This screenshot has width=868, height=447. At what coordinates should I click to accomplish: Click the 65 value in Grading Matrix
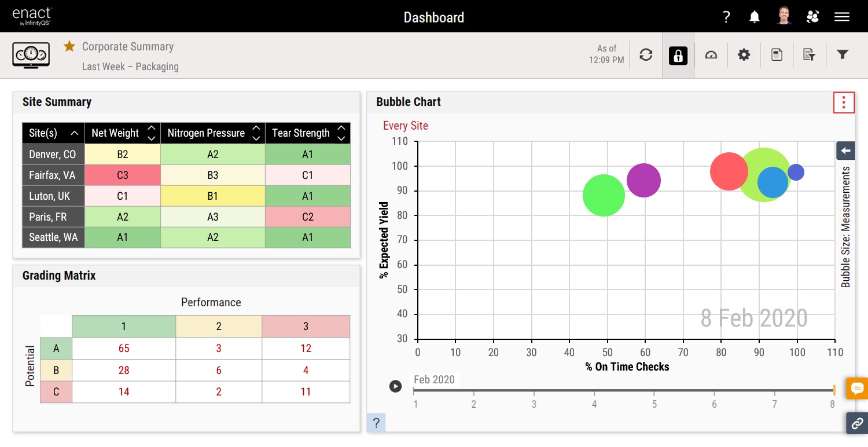124,349
